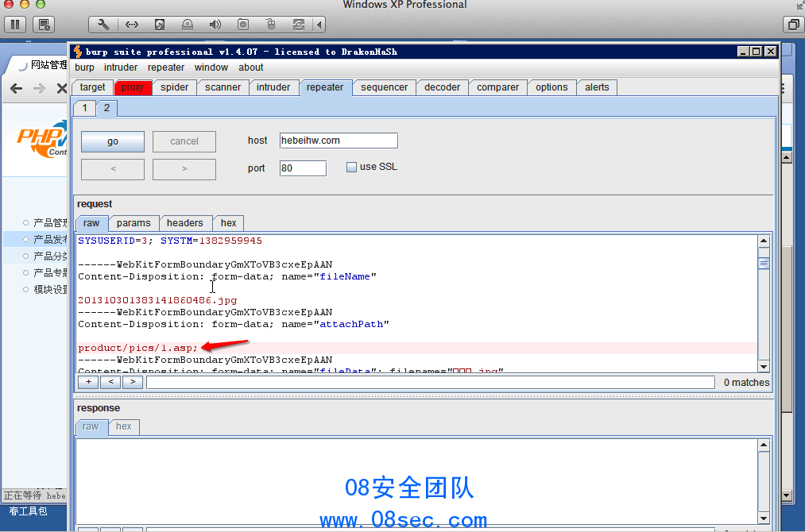Open the window menu
805x532 pixels.
pyautogui.click(x=211, y=67)
